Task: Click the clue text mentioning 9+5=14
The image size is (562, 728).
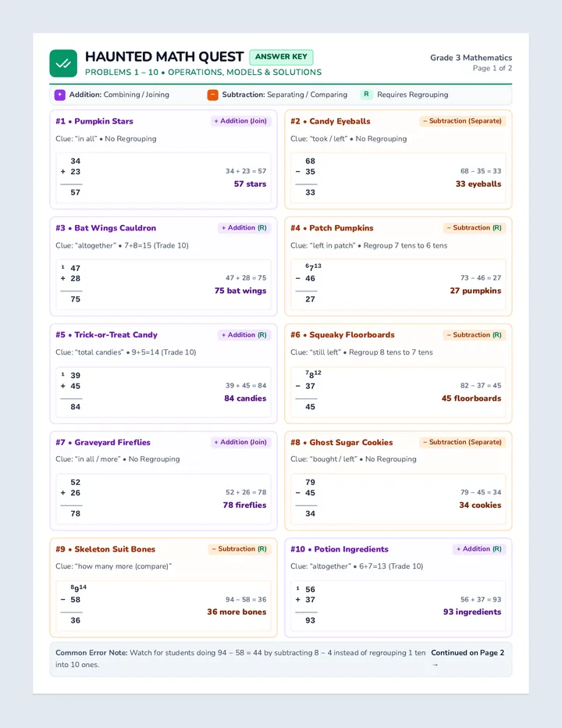Action: [126, 352]
